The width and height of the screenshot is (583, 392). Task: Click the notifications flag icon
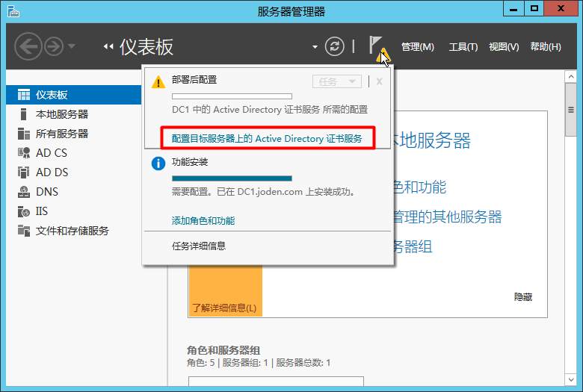point(379,49)
